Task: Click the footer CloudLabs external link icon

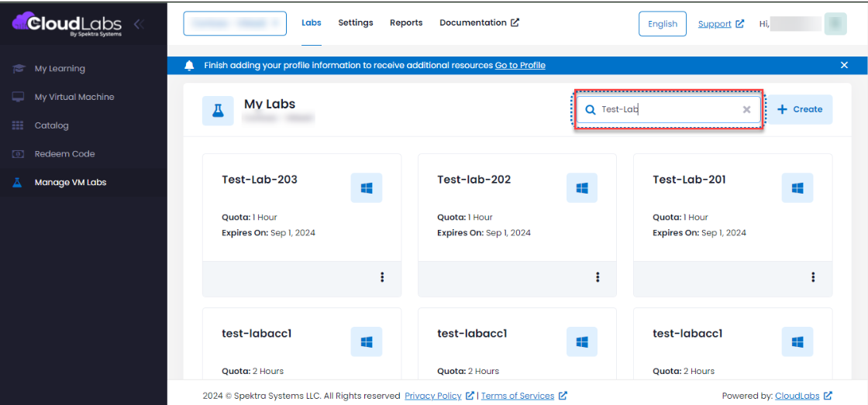Action: (828, 396)
